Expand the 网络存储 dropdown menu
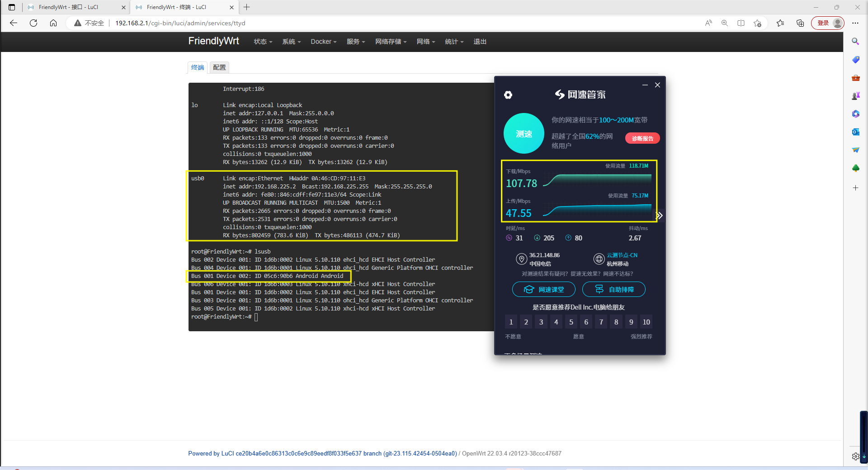The height and width of the screenshot is (470, 868). pos(391,42)
